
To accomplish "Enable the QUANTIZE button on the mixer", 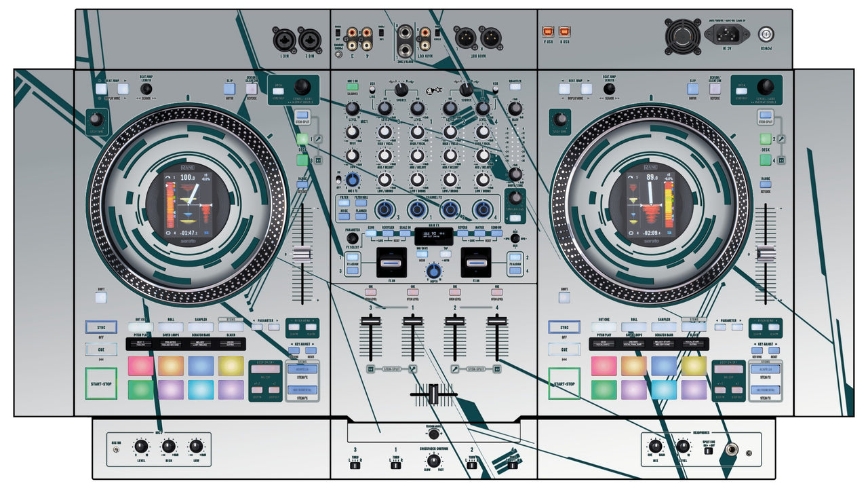I will tap(515, 88).
